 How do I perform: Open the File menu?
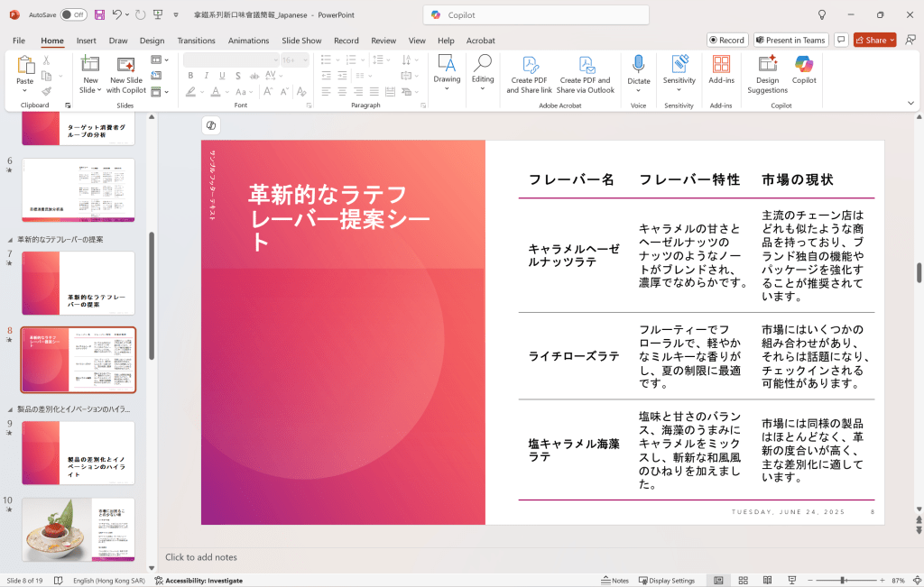coord(19,41)
